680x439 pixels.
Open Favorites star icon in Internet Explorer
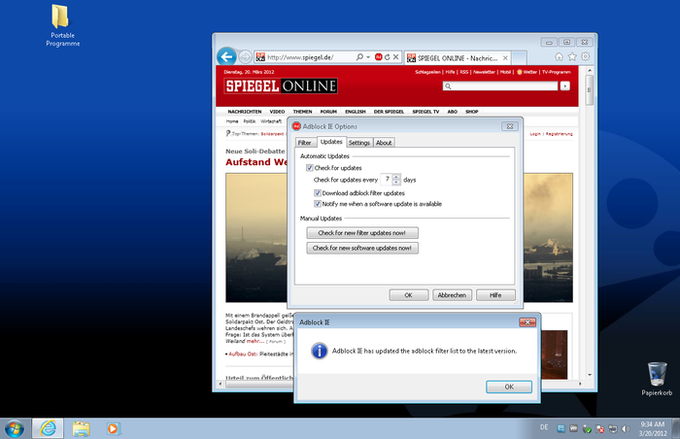[572, 57]
